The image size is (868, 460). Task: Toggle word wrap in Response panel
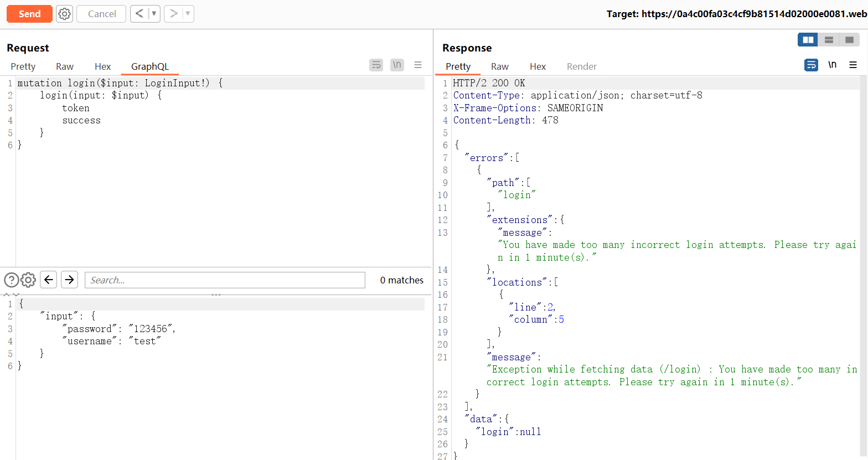[x=811, y=65]
